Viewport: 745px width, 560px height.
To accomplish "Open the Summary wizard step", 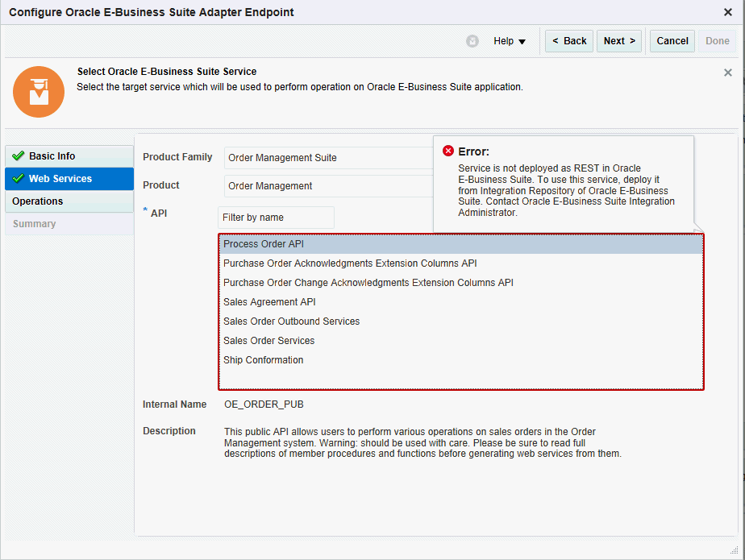I will coord(69,224).
